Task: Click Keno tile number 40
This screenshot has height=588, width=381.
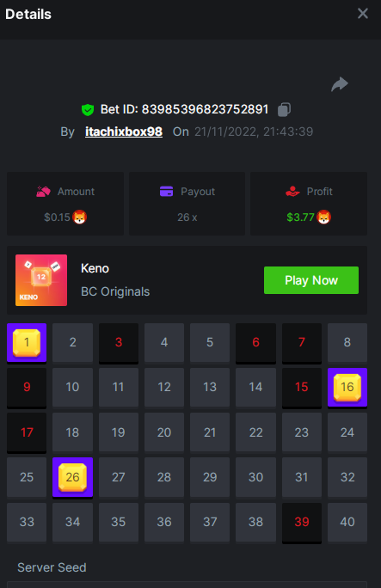Action: tap(347, 523)
